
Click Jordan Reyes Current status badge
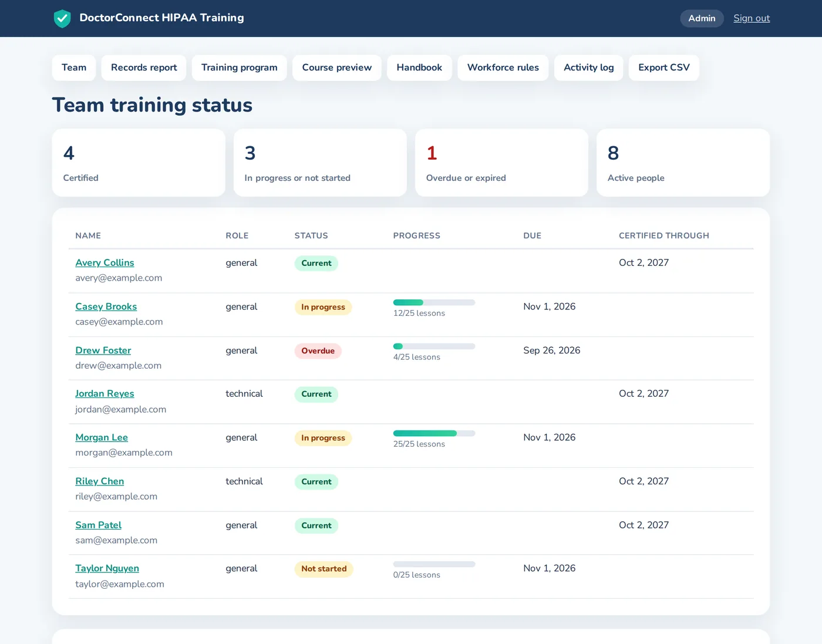pyautogui.click(x=316, y=394)
